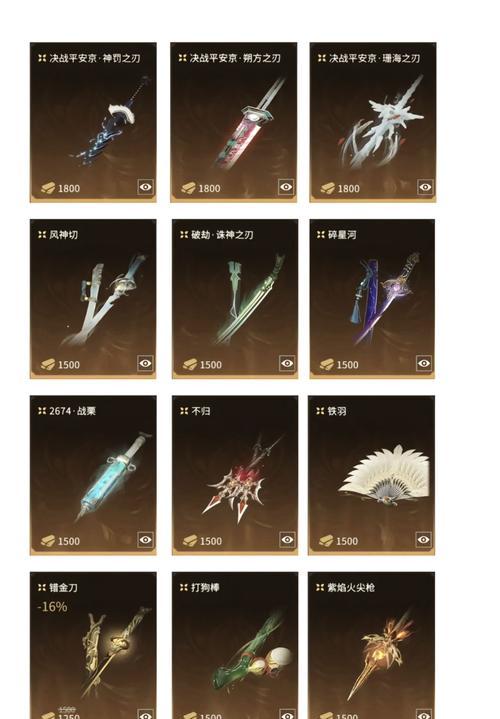
Task: Click the 打狗棒 item title
Action: [x=205, y=587]
